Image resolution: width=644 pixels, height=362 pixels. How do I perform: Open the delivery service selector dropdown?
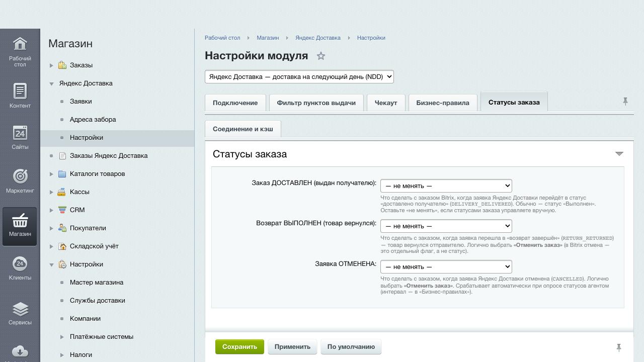pyautogui.click(x=299, y=77)
